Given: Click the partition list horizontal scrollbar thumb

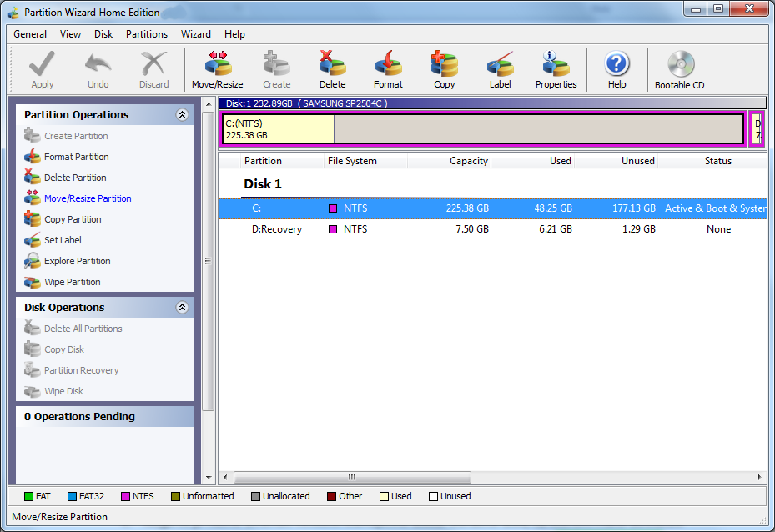Looking at the screenshot, I should [x=352, y=477].
